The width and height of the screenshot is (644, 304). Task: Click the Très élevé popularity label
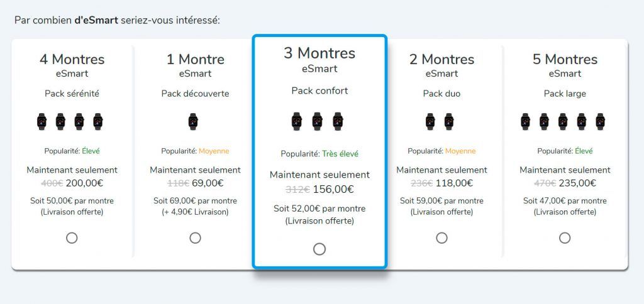[340, 154]
